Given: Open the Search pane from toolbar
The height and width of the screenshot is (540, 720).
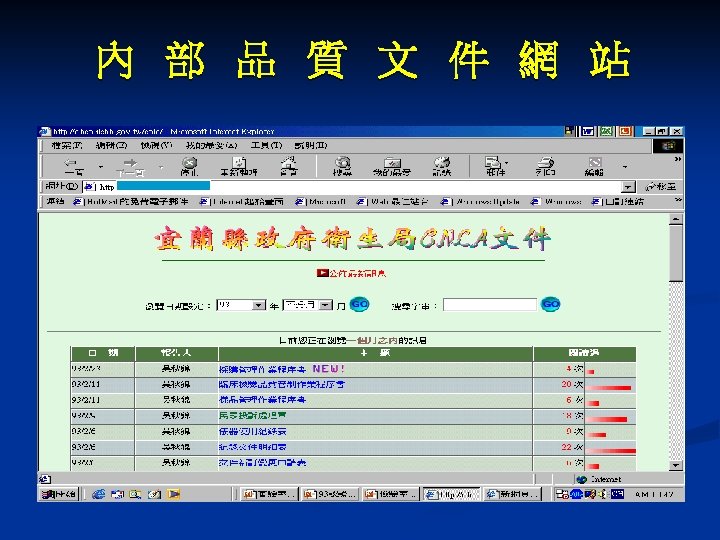Looking at the screenshot, I should 343,166.
